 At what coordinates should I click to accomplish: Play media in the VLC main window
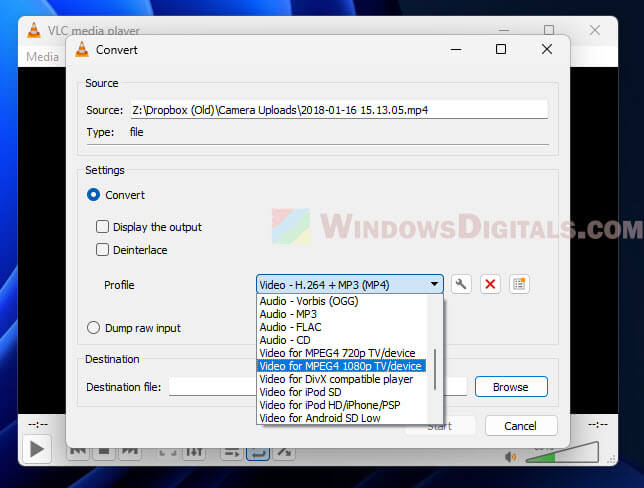point(37,449)
